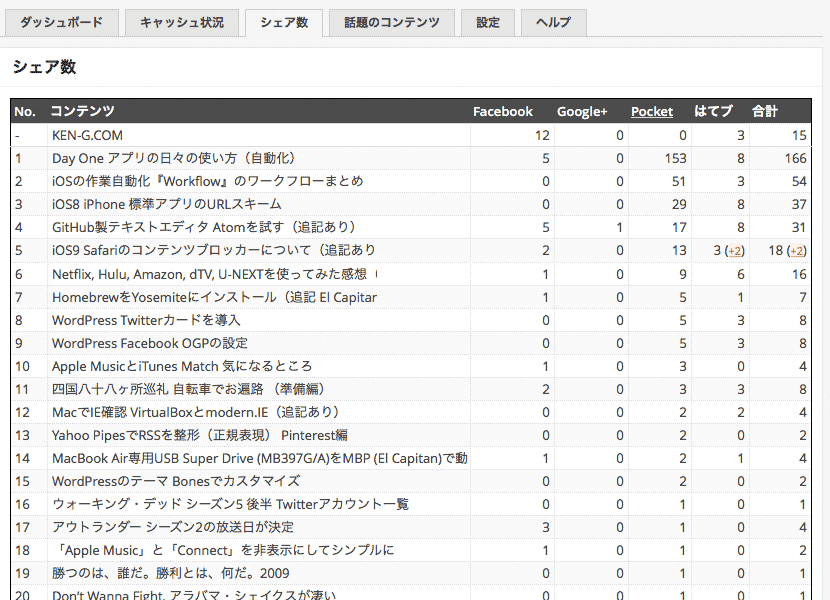Select the ウォーキング・デッド シーズン5 entry
This screenshot has width=830, height=600.
[230, 504]
